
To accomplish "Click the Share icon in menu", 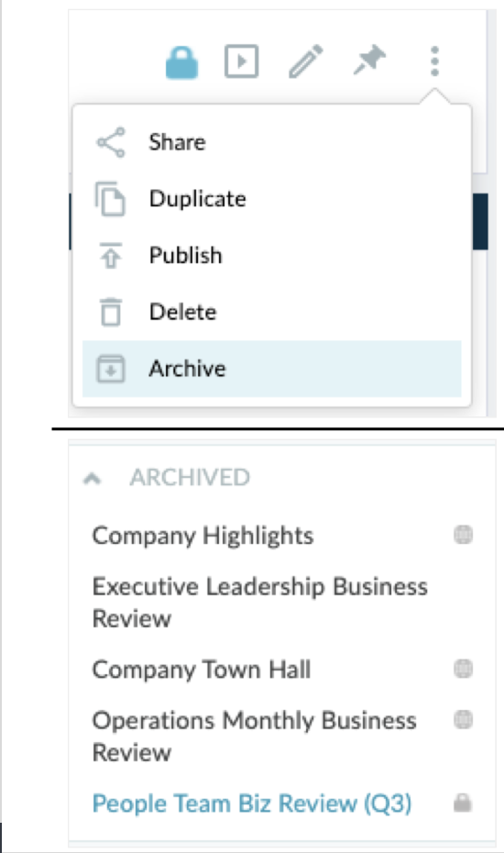I will click(111, 142).
